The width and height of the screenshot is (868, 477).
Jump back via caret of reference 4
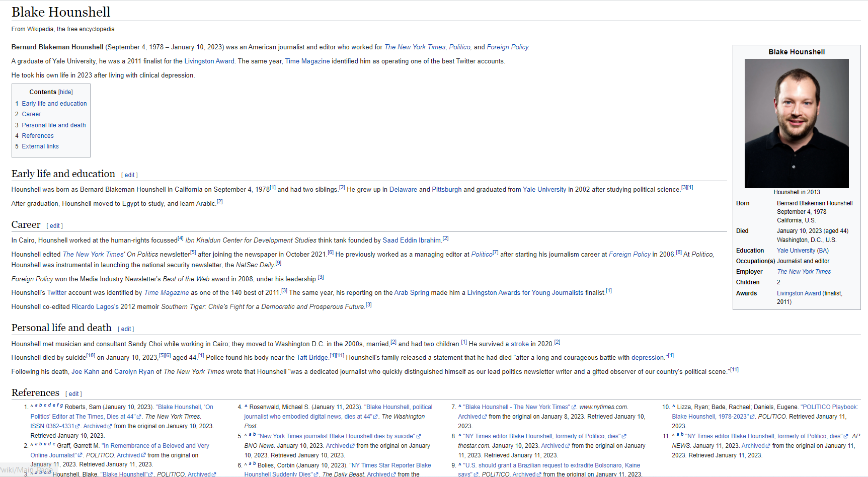[x=246, y=407]
